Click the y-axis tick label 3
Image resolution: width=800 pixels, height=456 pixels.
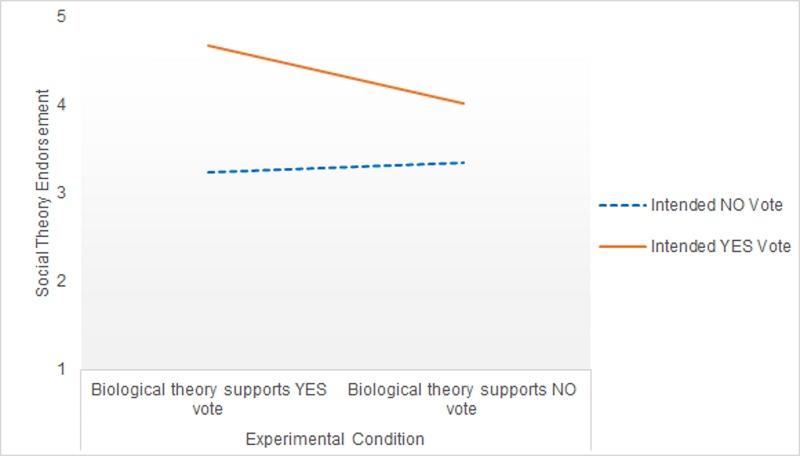coord(63,192)
